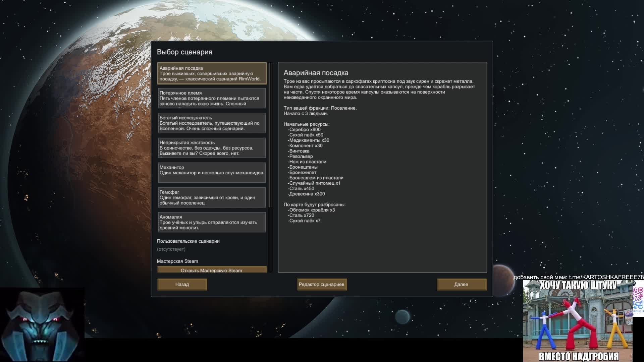Click the Серебро x800 resource line
Viewport: 644px width, 362px height.
[304, 129]
